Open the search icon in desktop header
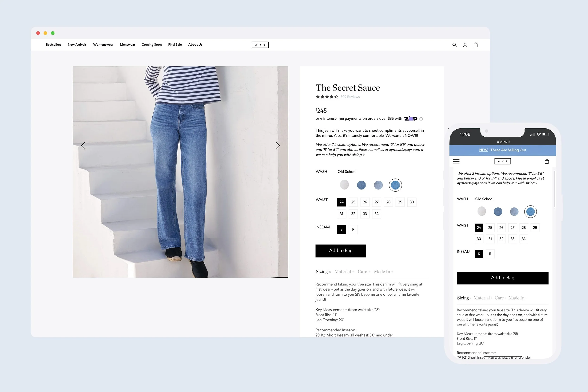This screenshot has height=392, width=588. click(x=454, y=45)
